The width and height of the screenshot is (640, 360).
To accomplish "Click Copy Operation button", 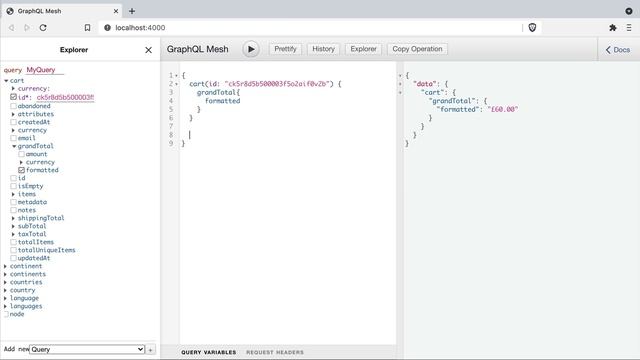I will [417, 49].
